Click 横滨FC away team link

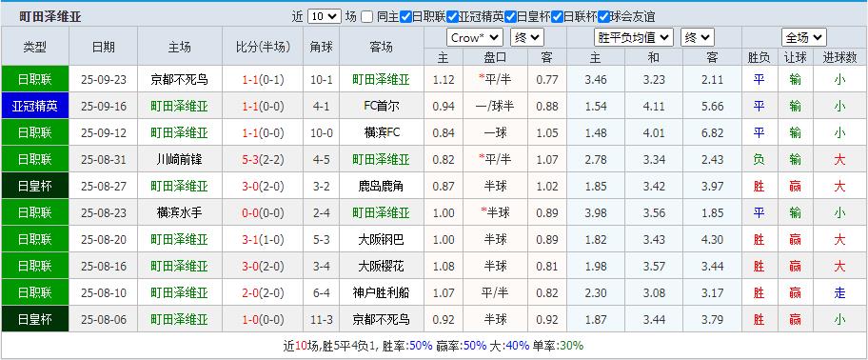(382, 133)
